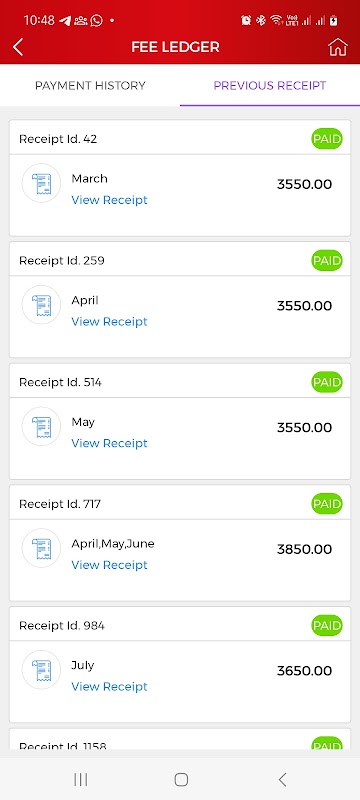Viewport: 360px width, 800px height.
Task: Tap the receipt icon for April
Action: (41, 305)
